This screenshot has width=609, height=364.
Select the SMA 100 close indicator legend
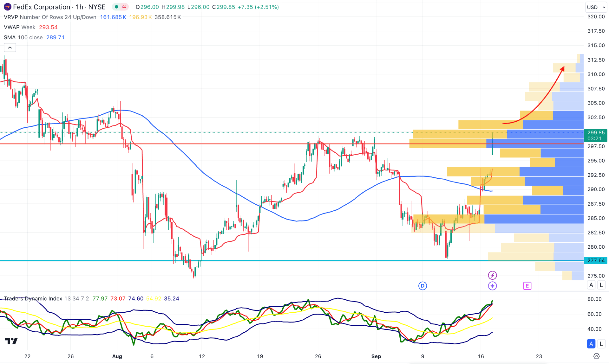[x=23, y=37]
